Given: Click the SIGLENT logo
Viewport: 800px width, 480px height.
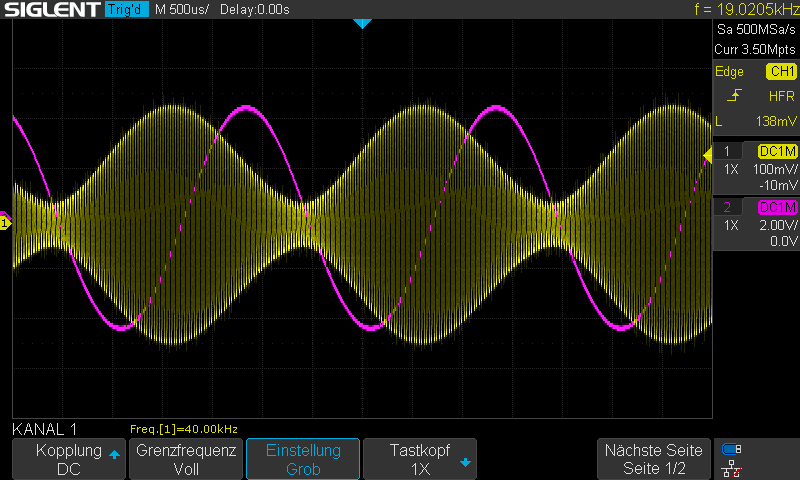Looking at the screenshot, I should pos(50,10).
